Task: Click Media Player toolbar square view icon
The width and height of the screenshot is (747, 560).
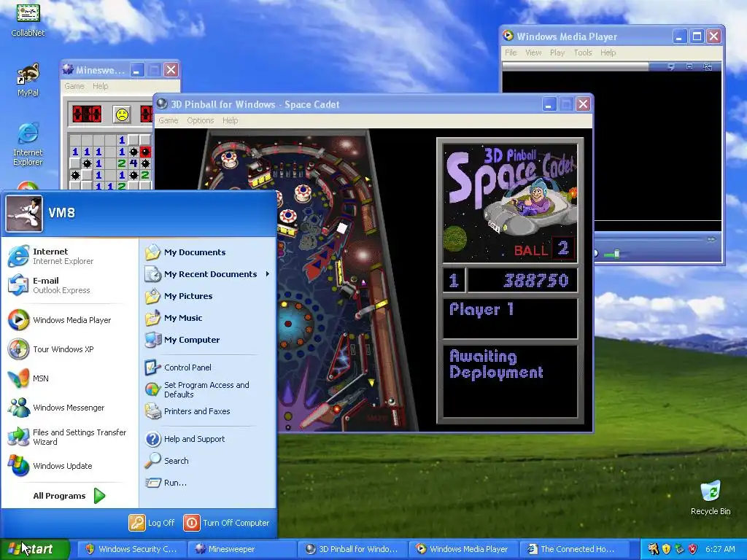Action: (x=689, y=66)
